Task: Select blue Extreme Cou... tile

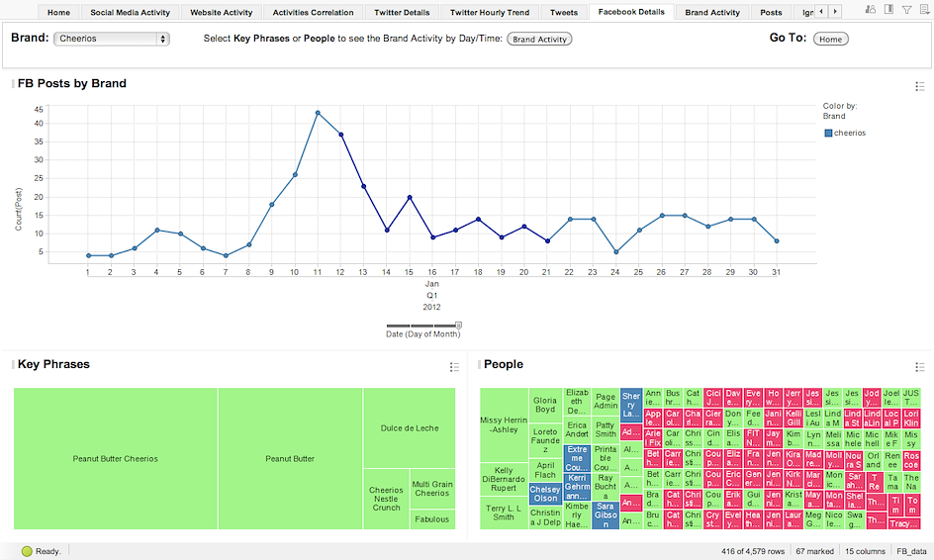Action: point(577,458)
